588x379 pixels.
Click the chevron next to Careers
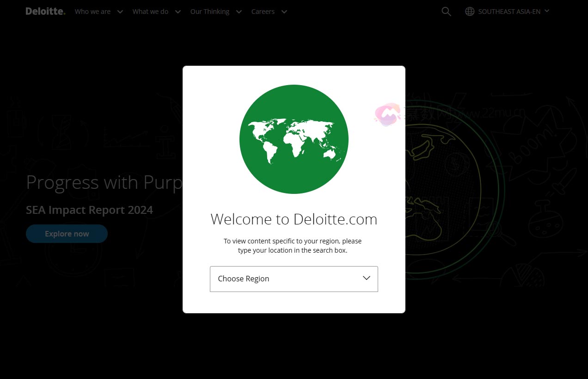coord(284,12)
